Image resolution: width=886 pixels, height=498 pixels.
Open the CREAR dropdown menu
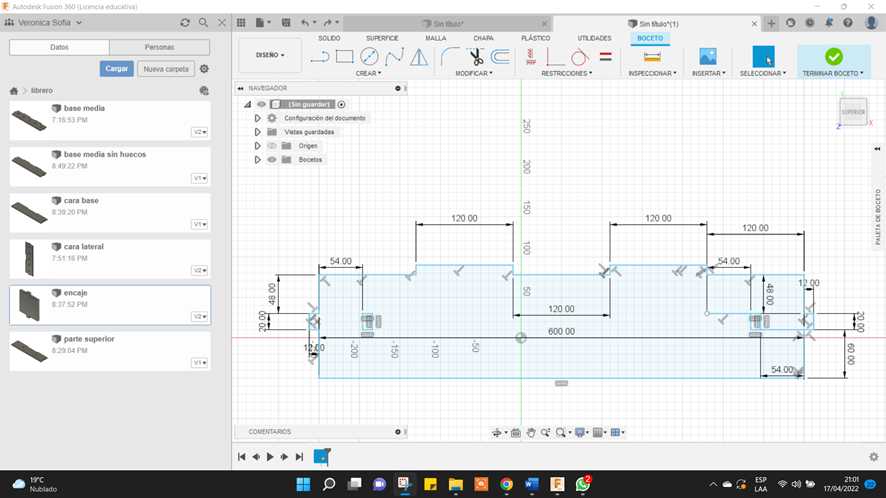(x=368, y=73)
